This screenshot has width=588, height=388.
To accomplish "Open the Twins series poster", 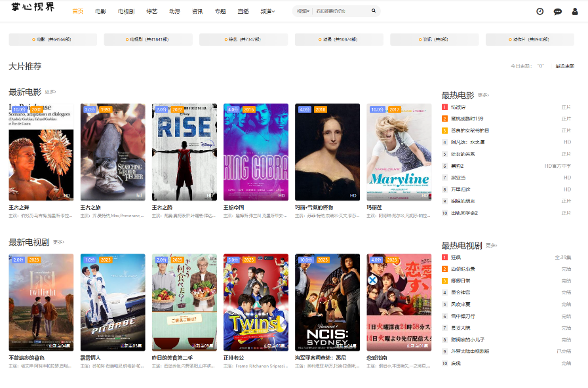I will (x=256, y=303).
